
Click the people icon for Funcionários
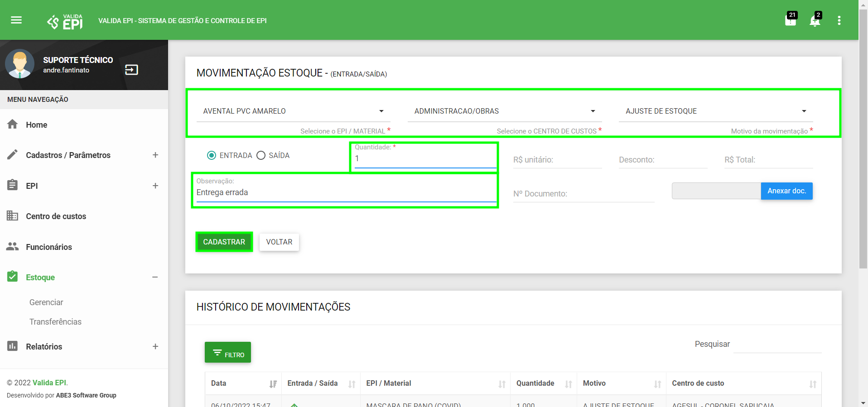[13, 246]
